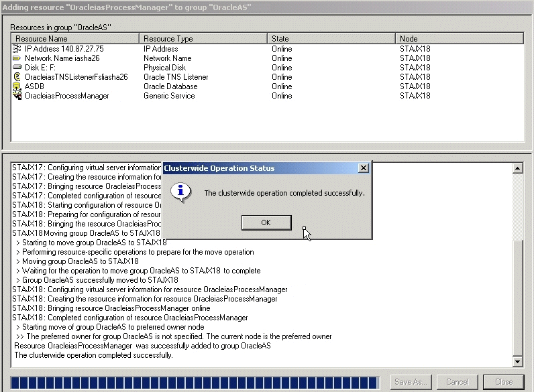The height and width of the screenshot is (392, 534).
Task: Close the Clusterwide Operation Status dialog
Action: tap(364, 168)
